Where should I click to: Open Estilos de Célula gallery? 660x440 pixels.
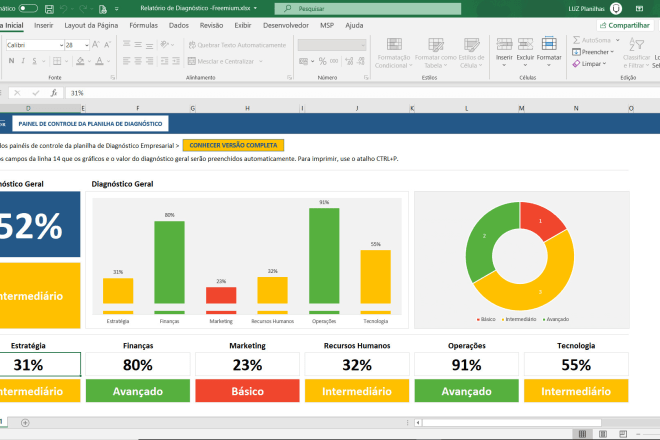(471, 53)
